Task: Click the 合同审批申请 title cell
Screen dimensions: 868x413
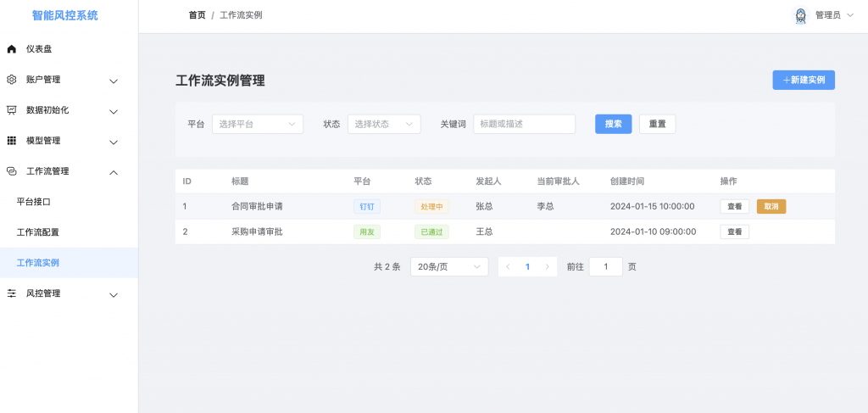Action: (258, 207)
